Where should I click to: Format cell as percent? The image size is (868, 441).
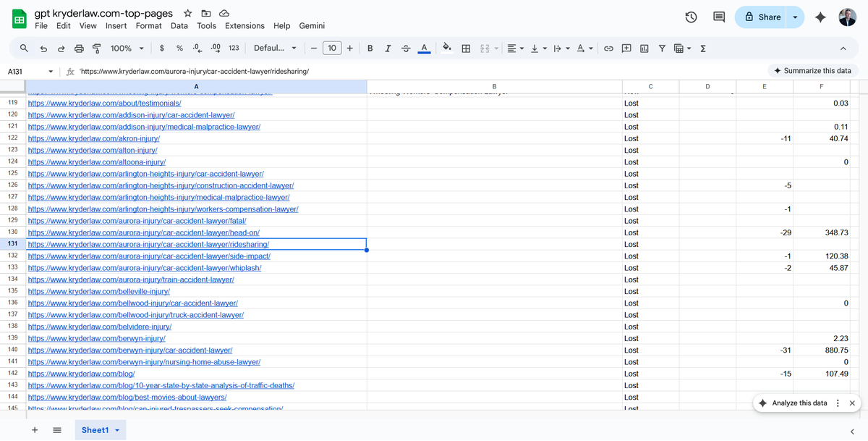click(179, 49)
